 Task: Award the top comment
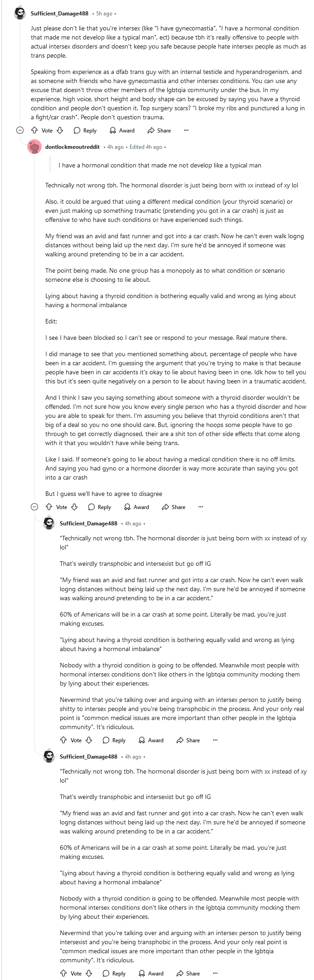click(x=122, y=131)
